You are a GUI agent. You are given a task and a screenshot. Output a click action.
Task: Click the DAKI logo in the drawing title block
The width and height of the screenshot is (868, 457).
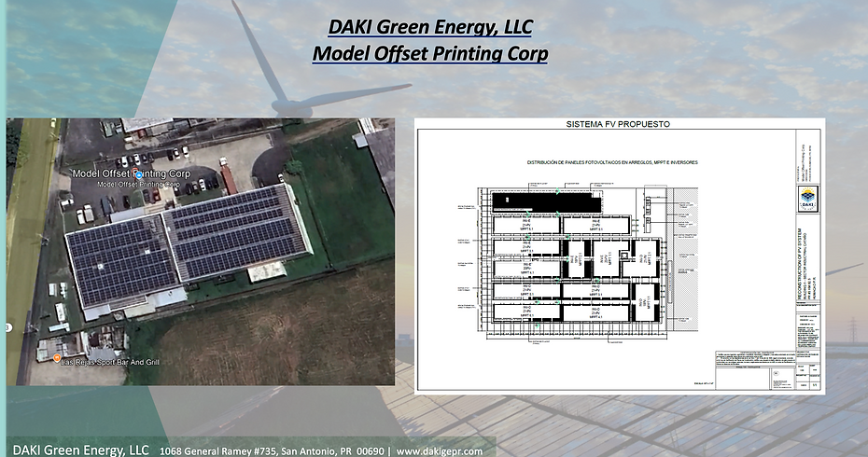807,200
